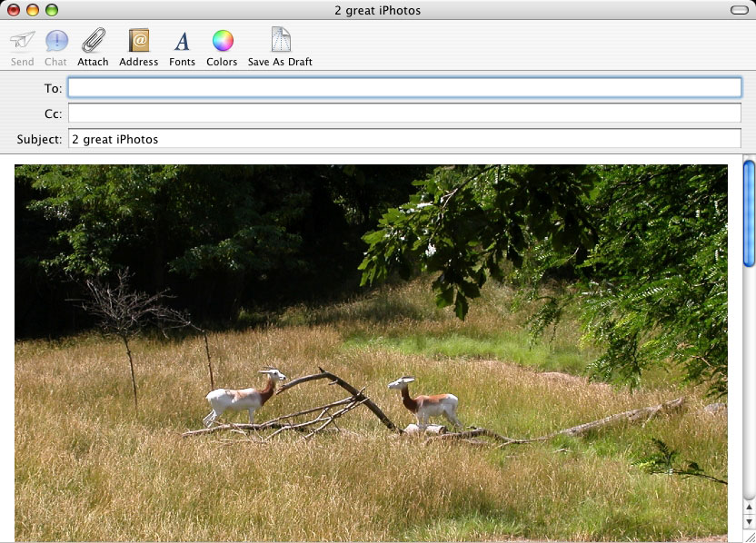Open the Colors picker wheel
Screen dimensions: 756x543
coord(222,42)
